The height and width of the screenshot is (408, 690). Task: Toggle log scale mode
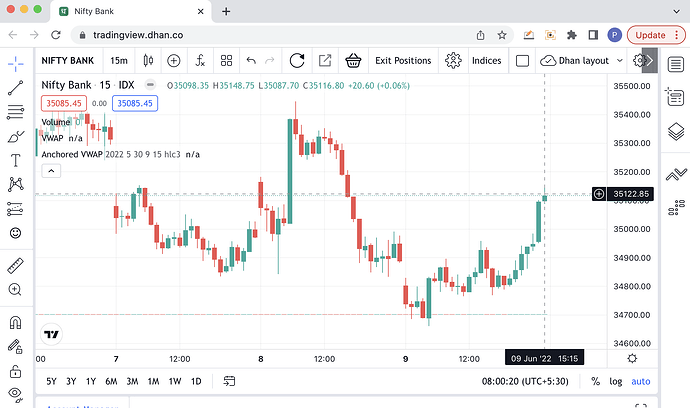[x=616, y=382]
